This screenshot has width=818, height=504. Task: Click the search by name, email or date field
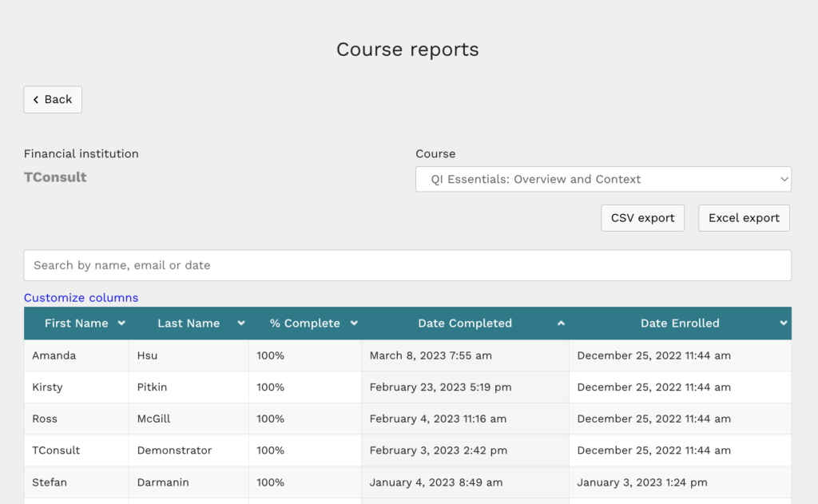click(407, 264)
